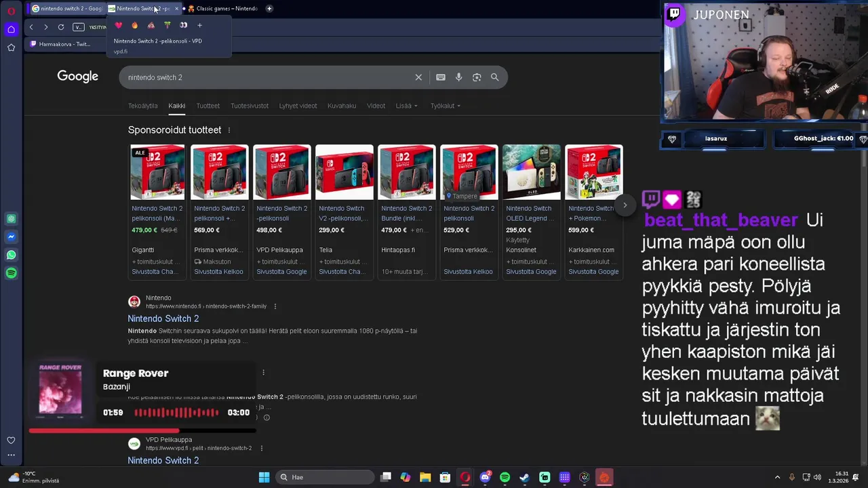This screenshot has height=488, width=868.
Task: Start Google voice search microphone
Action: click(x=458, y=77)
